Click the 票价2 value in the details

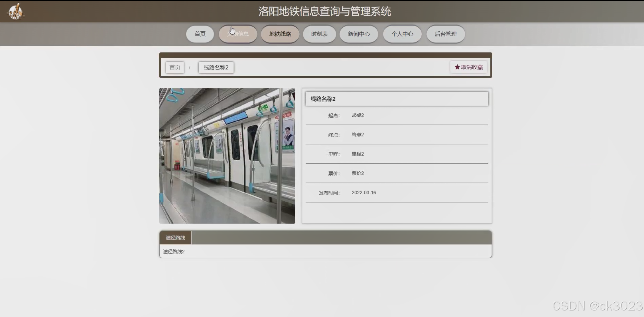pos(357,173)
